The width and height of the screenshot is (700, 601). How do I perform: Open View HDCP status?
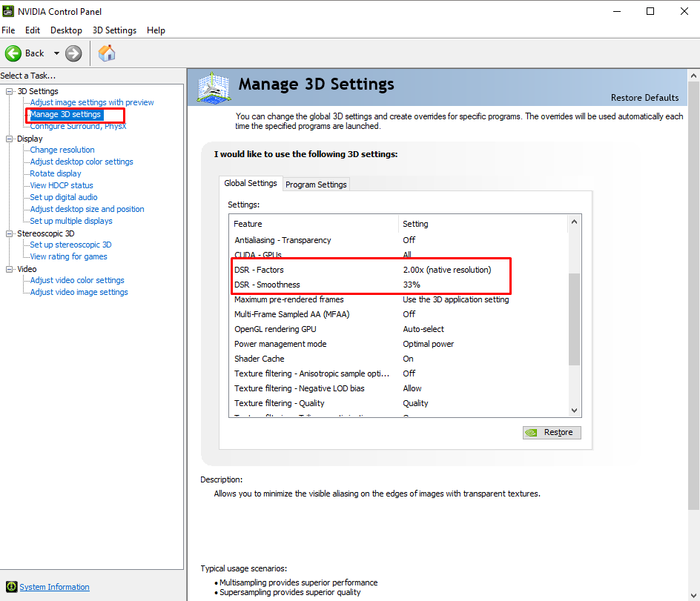(61, 185)
